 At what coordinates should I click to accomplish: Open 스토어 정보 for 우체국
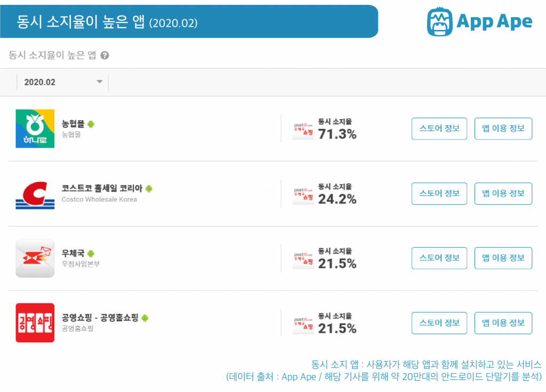pos(439,258)
